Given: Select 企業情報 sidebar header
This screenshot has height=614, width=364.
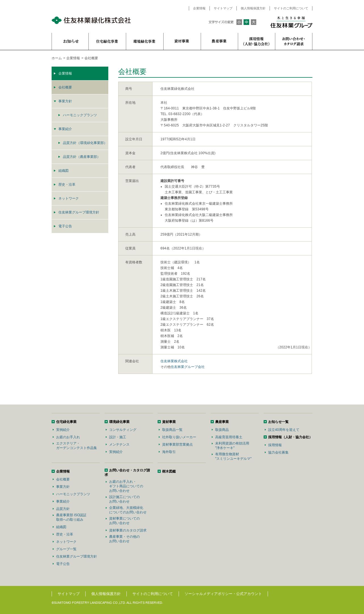Looking at the screenshot, I should pyautogui.click(x=80, y=73).
